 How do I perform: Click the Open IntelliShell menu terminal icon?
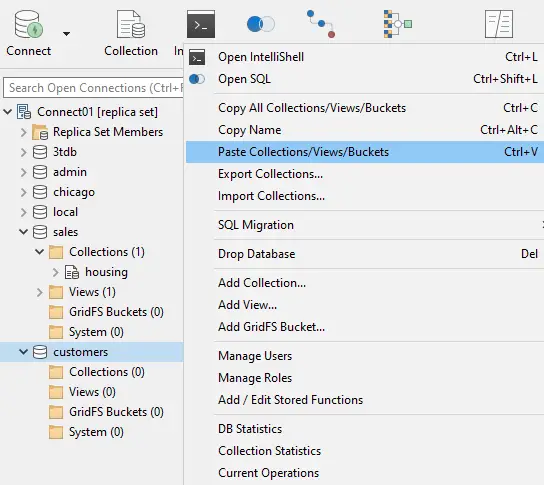(x=197, y=57)
